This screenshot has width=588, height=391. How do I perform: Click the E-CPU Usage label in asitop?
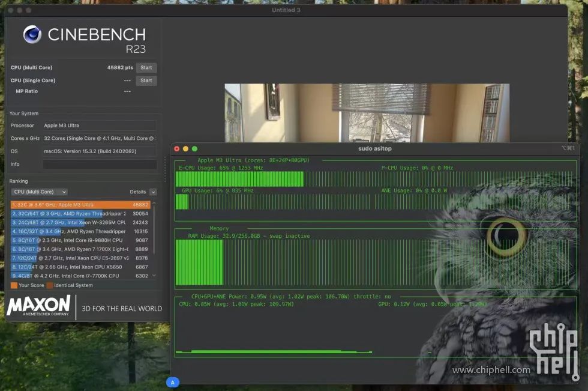221,168
